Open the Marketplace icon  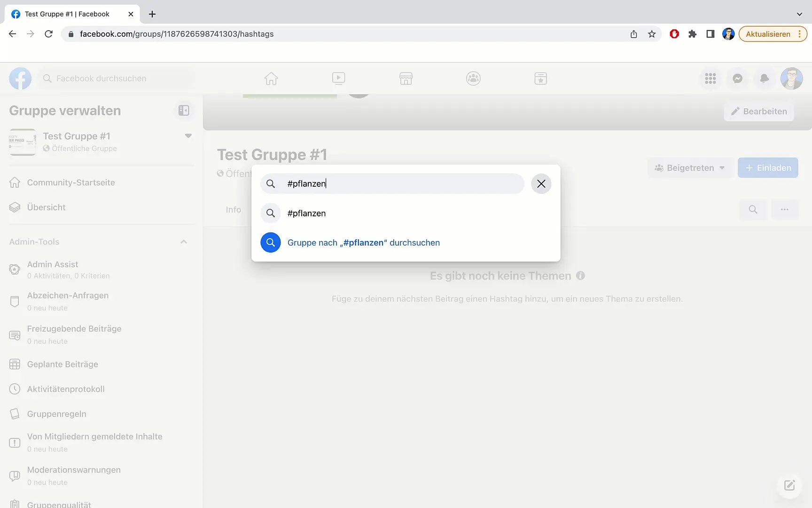coord(406,79)
